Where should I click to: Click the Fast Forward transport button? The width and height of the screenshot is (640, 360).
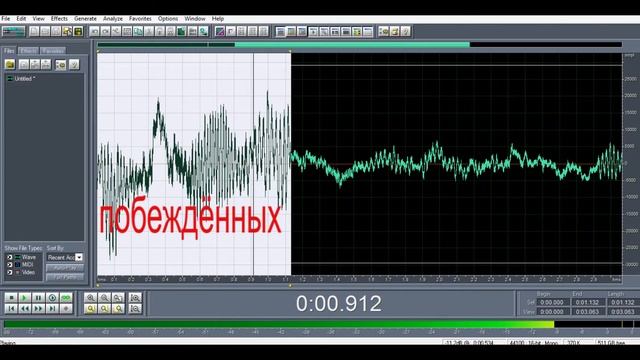coord(38,309)
